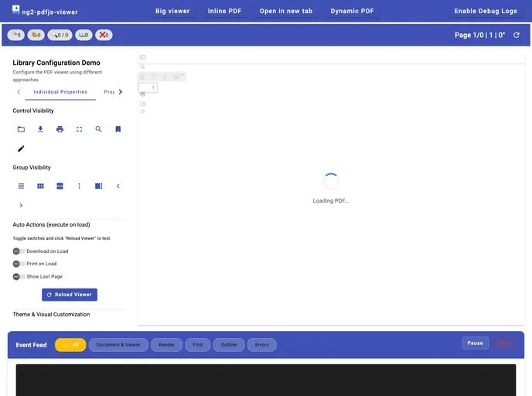Open the Inline PDF page
This screenshot has height=396, width=532.
pos(224,11)
